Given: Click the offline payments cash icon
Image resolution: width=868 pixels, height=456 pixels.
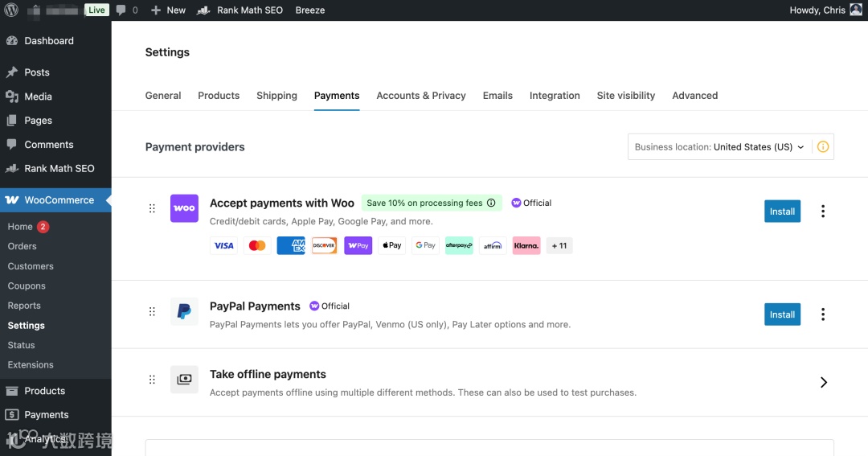Looking at the screenshot, I should point(184,380).
